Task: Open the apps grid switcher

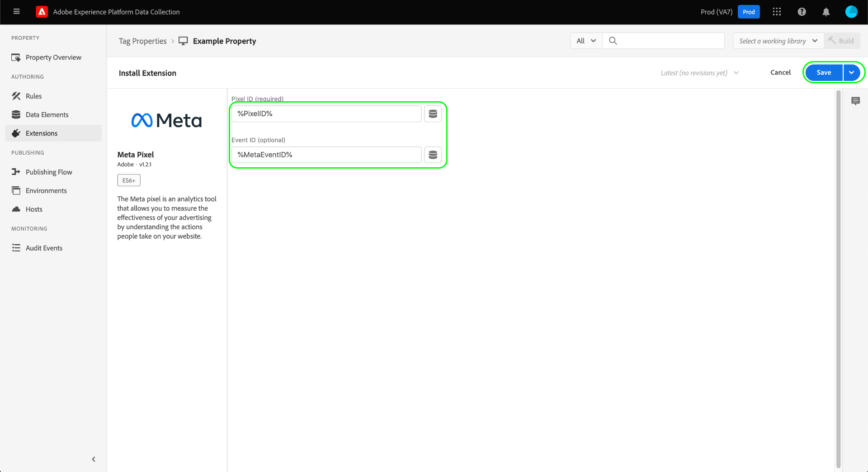Action: pyautogui.click(x=777, y=12)
